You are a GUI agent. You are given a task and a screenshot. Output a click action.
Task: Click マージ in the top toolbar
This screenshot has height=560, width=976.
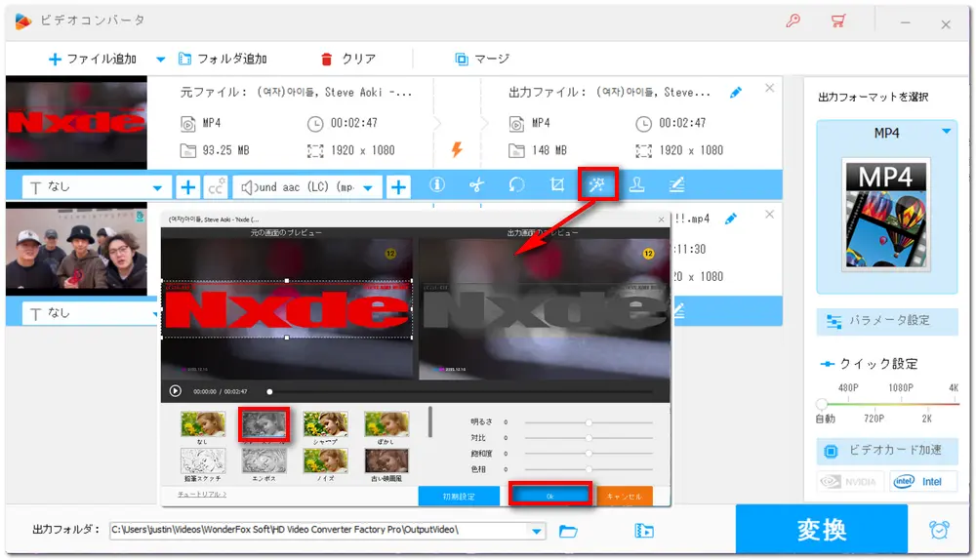coord(482,59)
